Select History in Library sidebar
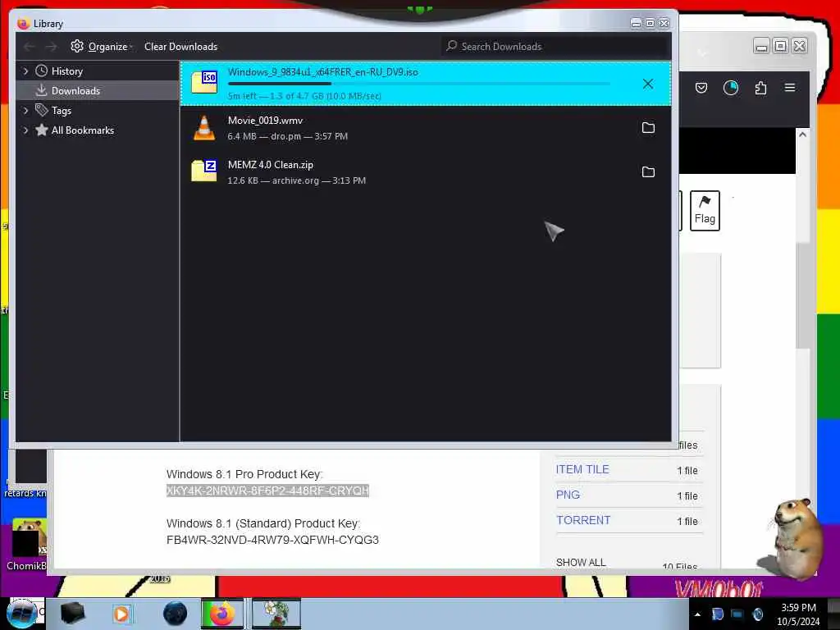840x630 pixels. (67, 71)
